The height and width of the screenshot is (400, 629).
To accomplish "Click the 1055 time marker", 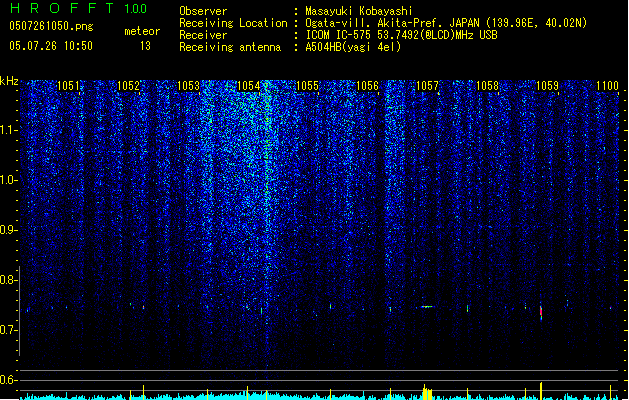I will point(307,86).
